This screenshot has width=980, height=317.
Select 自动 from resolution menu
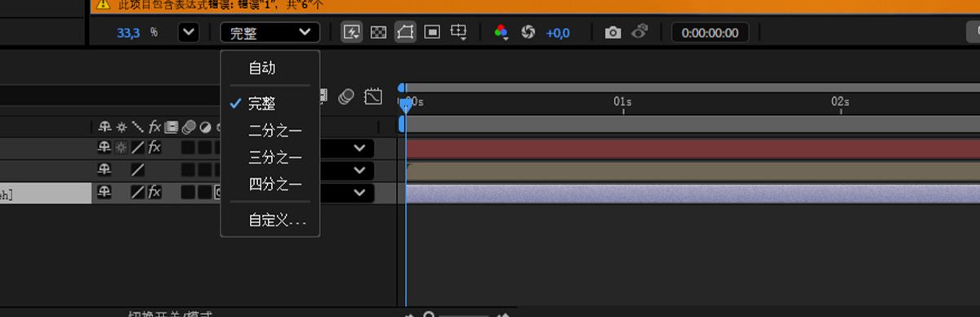tap(270, 69)
